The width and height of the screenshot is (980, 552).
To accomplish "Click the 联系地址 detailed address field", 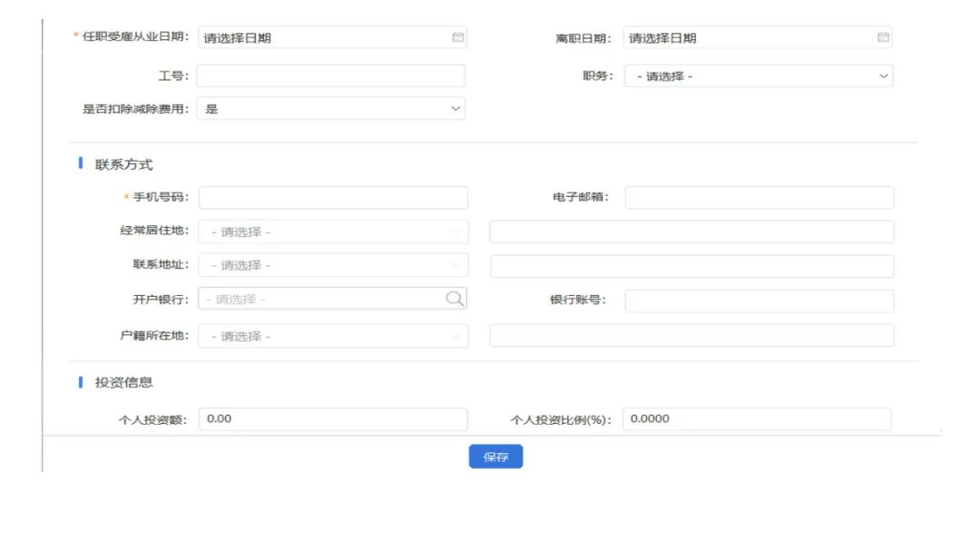I will 691,266.
